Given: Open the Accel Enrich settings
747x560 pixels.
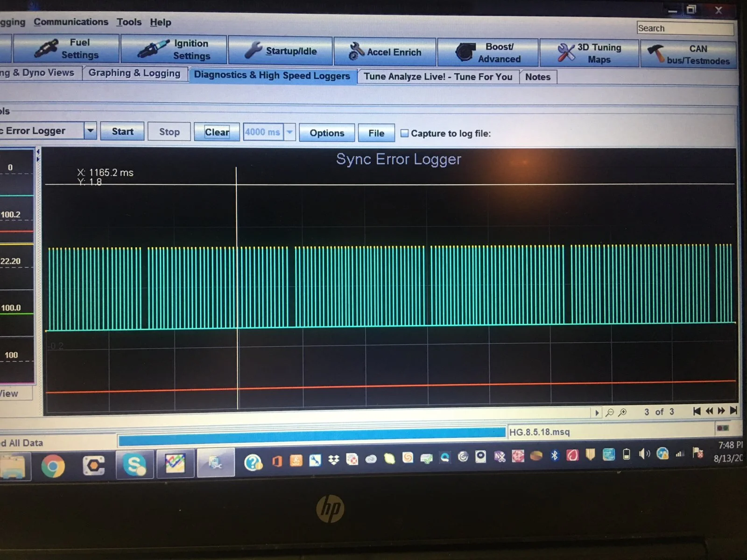Looking at the screenshot, I should [x=385, y=52].
